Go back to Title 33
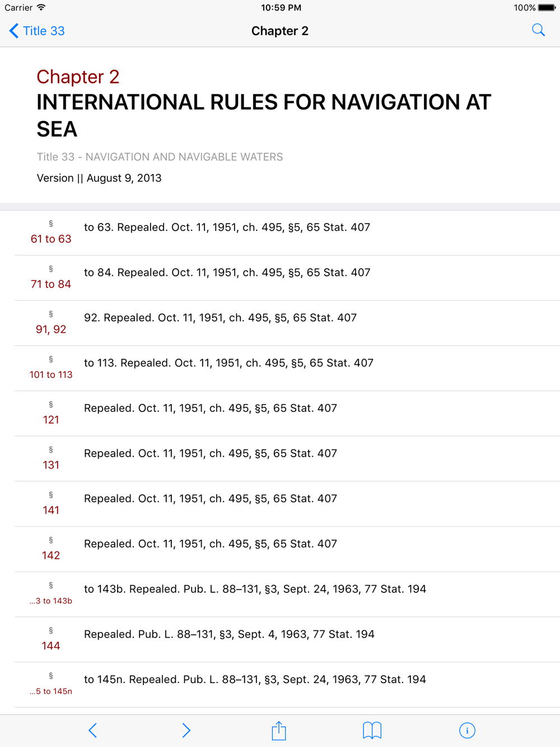Image resolution: width=560 pixels, height=747 pixels. [x=37, y=31]
